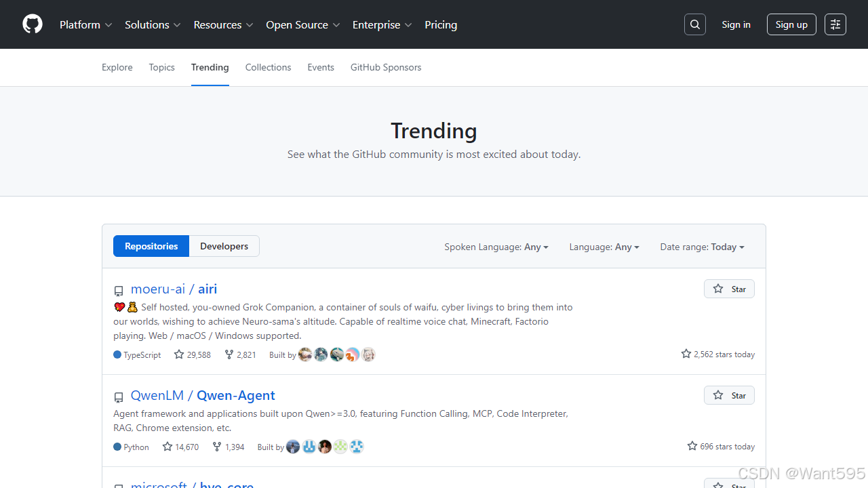Viewport: 868px width, 488px height.
Task: Go to the Pricing page
Action: point(441,24)
